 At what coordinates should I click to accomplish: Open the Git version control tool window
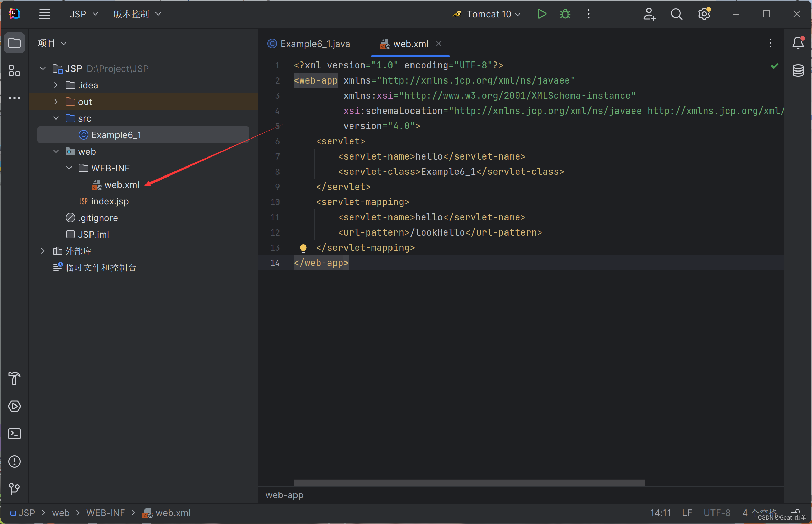15,489
